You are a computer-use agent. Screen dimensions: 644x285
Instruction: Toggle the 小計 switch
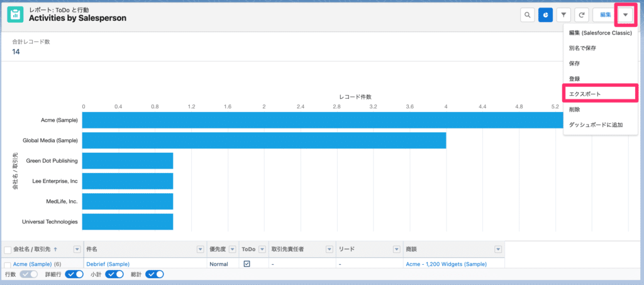(x=114, y=274)
